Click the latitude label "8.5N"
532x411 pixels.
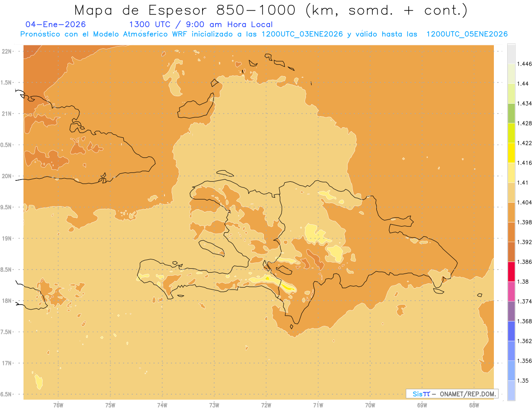coord(6,270)
